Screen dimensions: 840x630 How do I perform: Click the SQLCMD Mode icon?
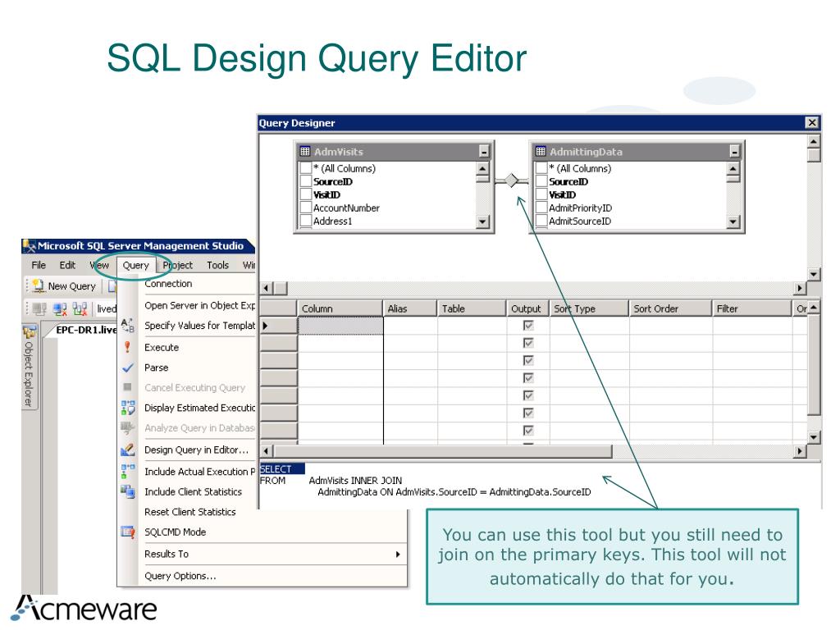(128, 532)
